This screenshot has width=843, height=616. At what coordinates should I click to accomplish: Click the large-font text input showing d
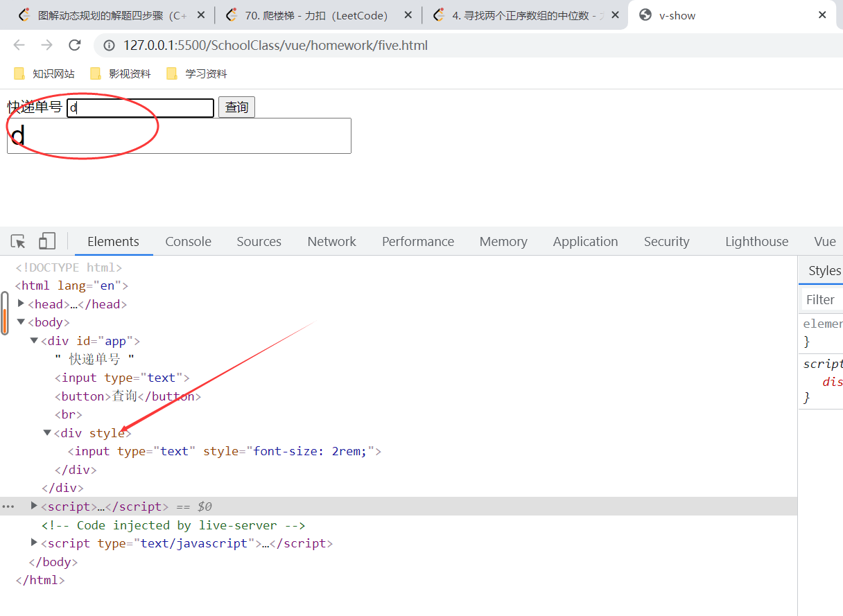(x=179, y=135)
